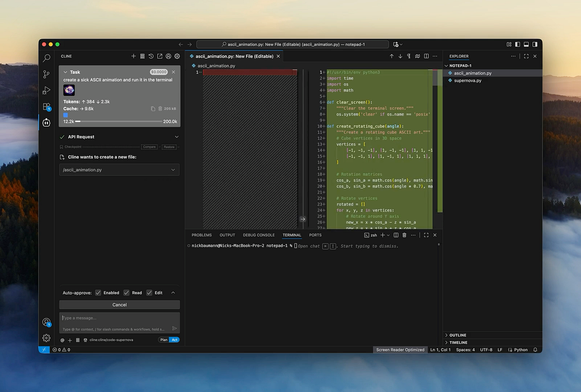Switch to the Debug Console tab
Image resolution: width=581 pixels, height=392 pixels.
pos(259,235)
